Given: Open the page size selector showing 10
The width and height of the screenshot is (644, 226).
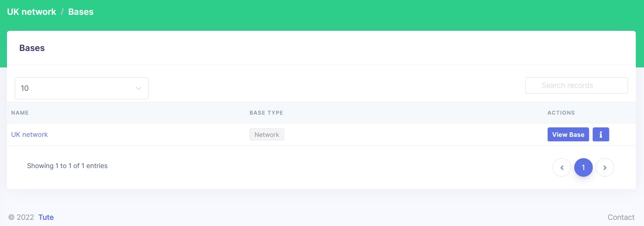Looking at the screenshot, I should coord(81,88).
